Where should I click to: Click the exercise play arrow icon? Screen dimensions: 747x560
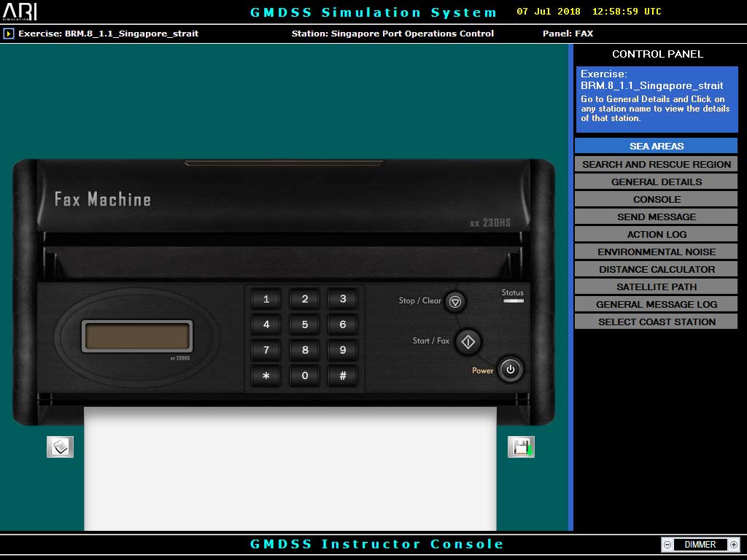9,34
